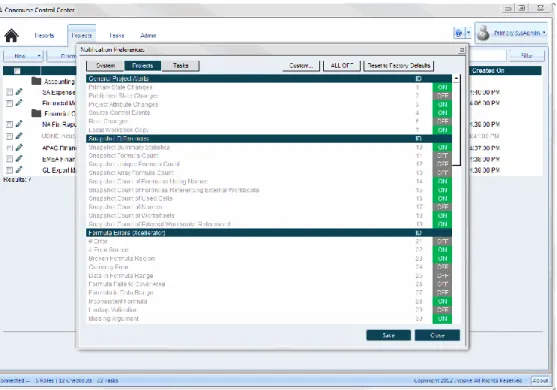Click pencil icon on APAC Finan row
Screen dimensions: 557x390
[19, 147]
